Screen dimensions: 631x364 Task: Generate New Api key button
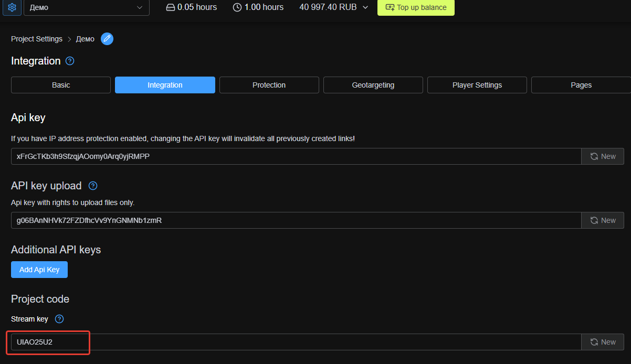[x=603, y=156]
